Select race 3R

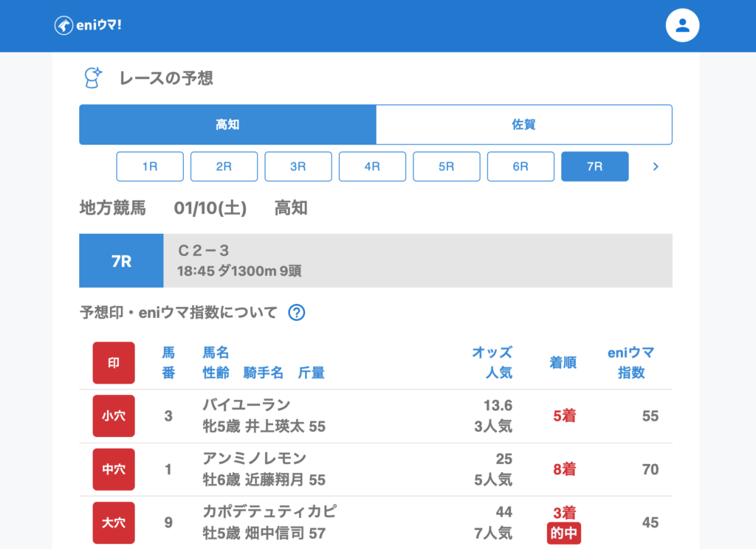click(298, 167)
